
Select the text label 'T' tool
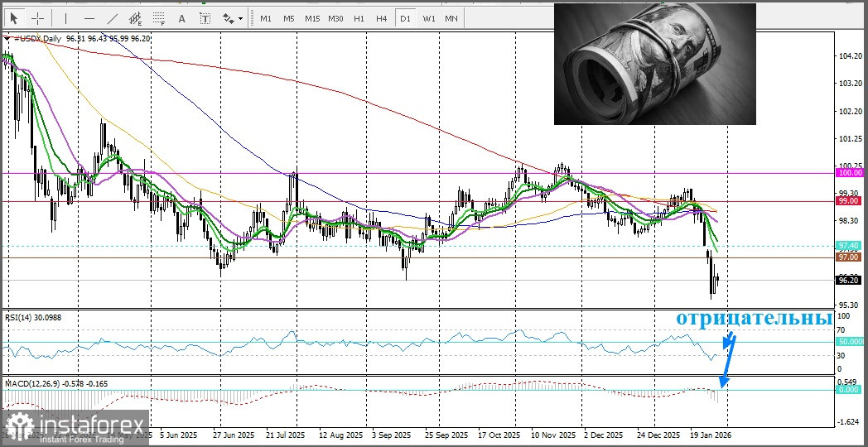(205, 18)
